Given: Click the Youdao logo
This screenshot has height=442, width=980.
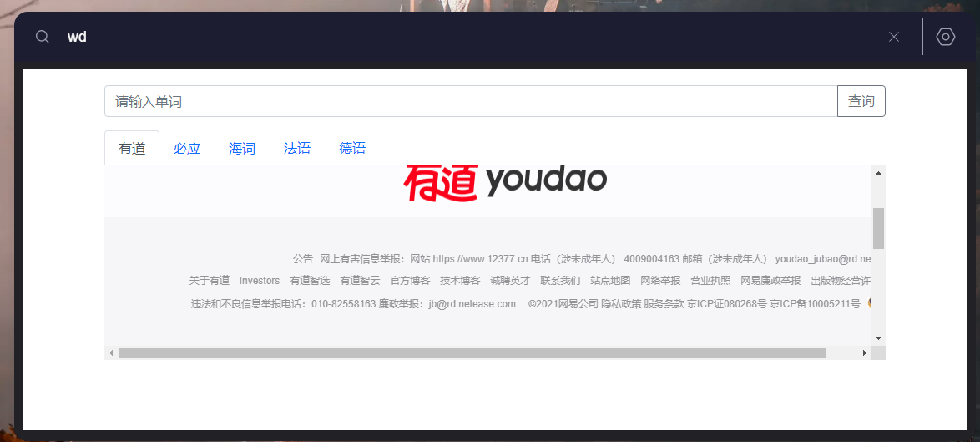Looking at the screenshot, I should pos(505,182).
